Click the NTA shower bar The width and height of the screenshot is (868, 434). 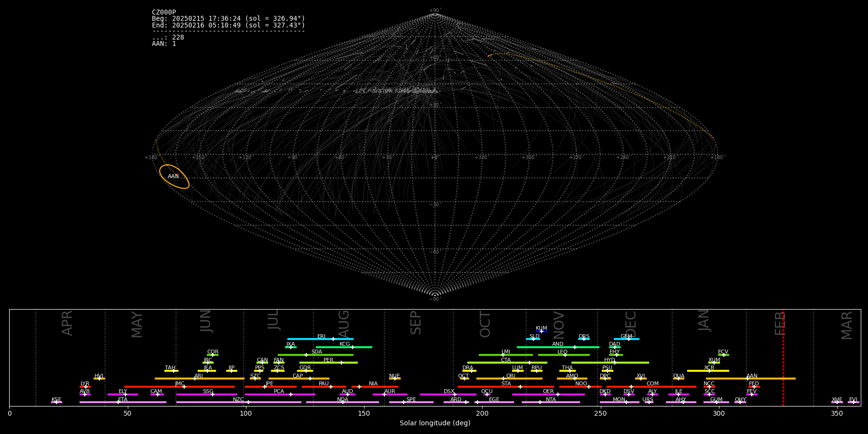point(551,402)
